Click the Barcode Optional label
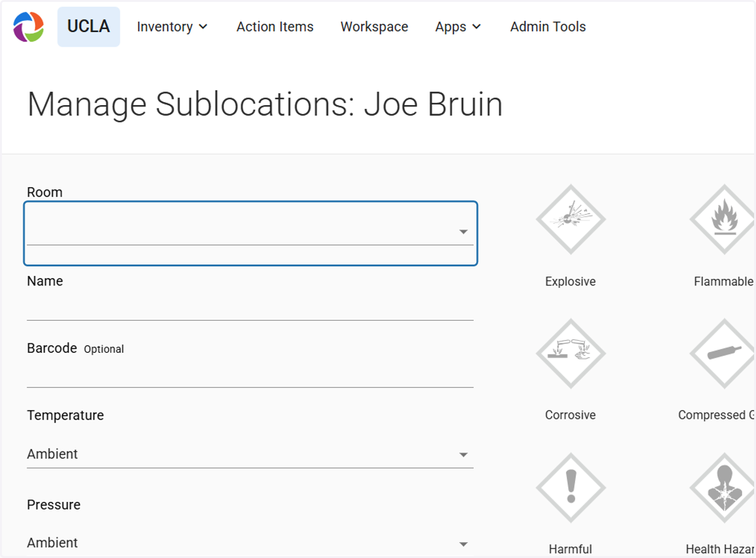 pyautogui.click(x=76, y=348)
